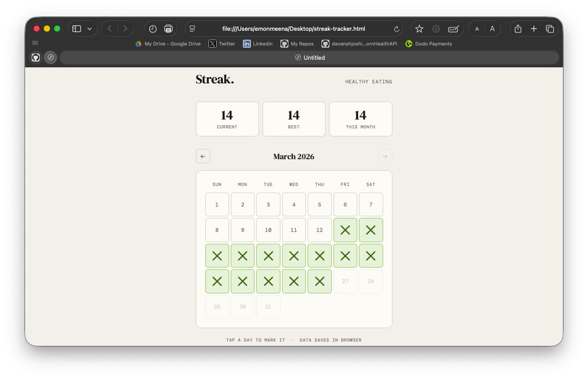588x379 pixels.
Task: Open the My Repos bookmark
Action: pos(297,44)
